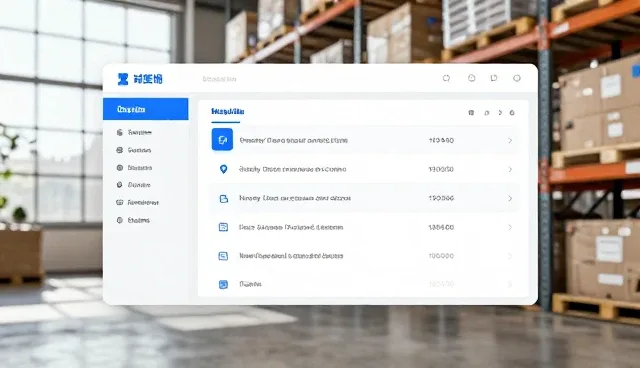Open the last sidebar item at the bottom
Image resolution: width=640 pixels, height=368 pixels.
coord(133,220)
